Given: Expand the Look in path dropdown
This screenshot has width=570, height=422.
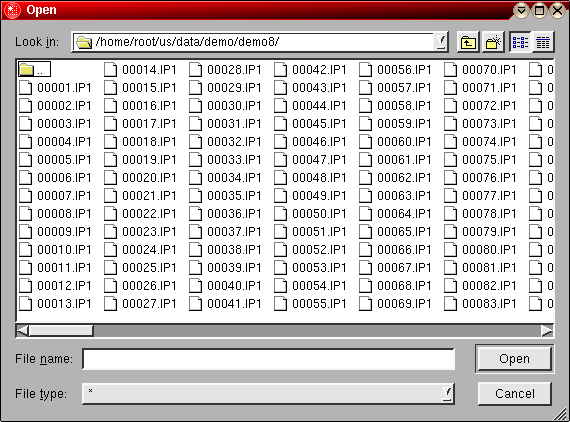Looking at the screenshot, I should point(441,42).
